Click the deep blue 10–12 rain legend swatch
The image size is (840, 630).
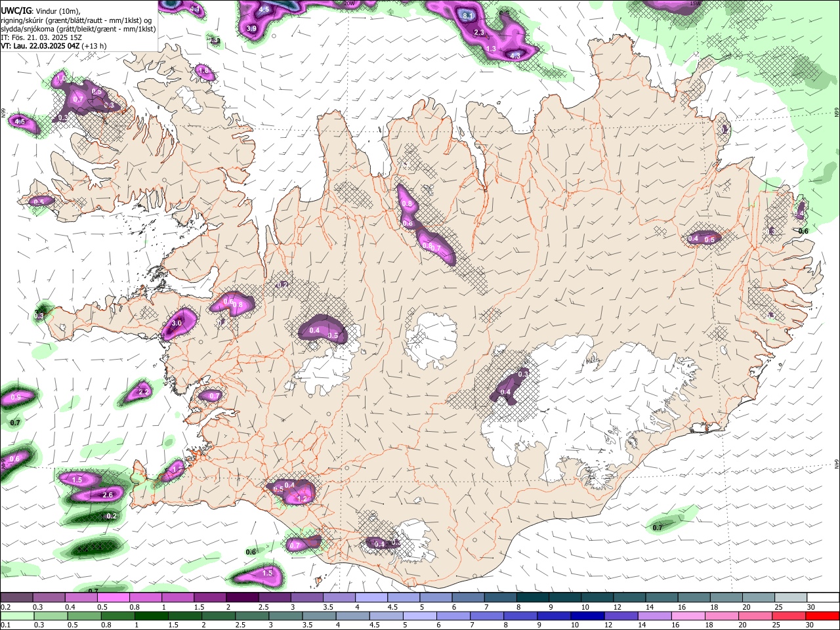pos(587,616)
